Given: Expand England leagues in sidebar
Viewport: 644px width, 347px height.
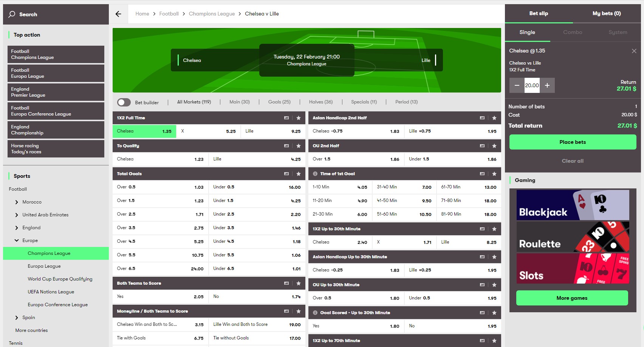Looking at the screenshot, I should (x=17, y=228).
